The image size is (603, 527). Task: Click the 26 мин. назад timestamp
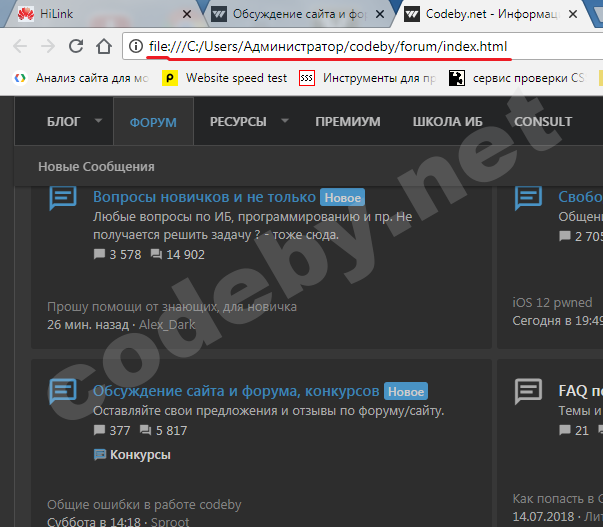pyautogui.click(x=88, y=325)
